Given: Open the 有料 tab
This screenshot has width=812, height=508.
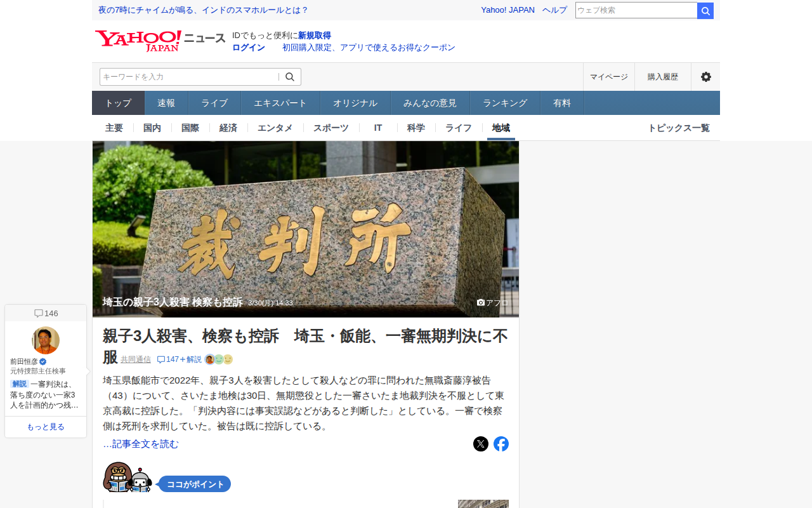Looking at the screenshot, I should coord(562,103).
